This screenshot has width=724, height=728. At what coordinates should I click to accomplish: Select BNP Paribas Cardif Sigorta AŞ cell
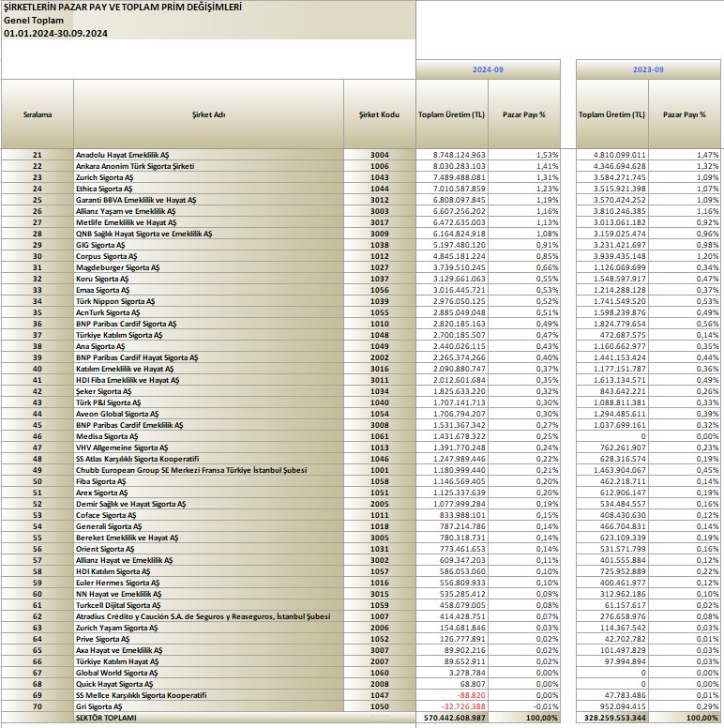click(208, 324)
